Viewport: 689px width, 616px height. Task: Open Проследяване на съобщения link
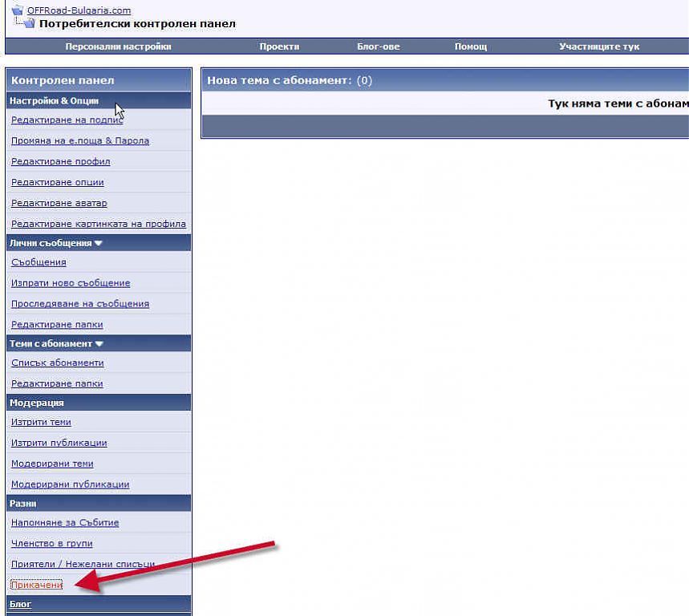coord(80,304)
